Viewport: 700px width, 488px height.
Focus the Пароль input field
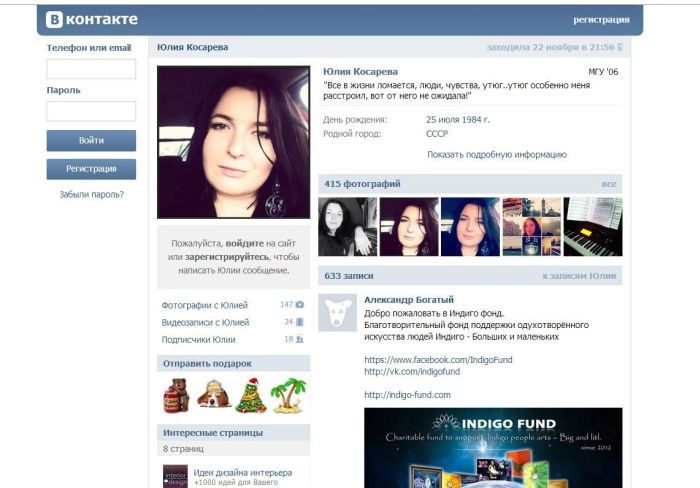pos(91,111)
